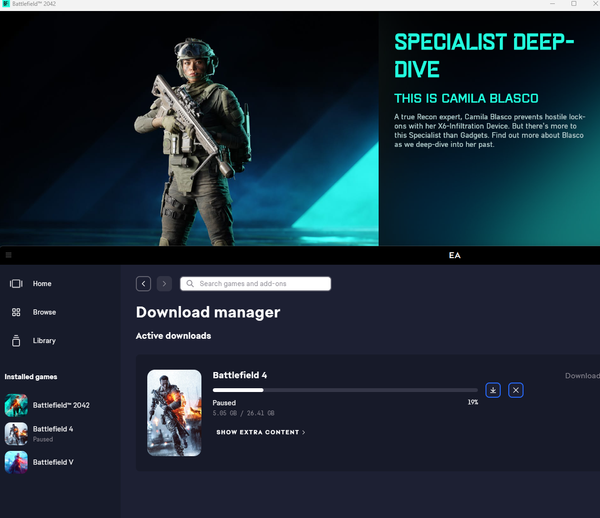
Task: Click the Battlefield 2042 game icon
Action: tap(16, 405)
